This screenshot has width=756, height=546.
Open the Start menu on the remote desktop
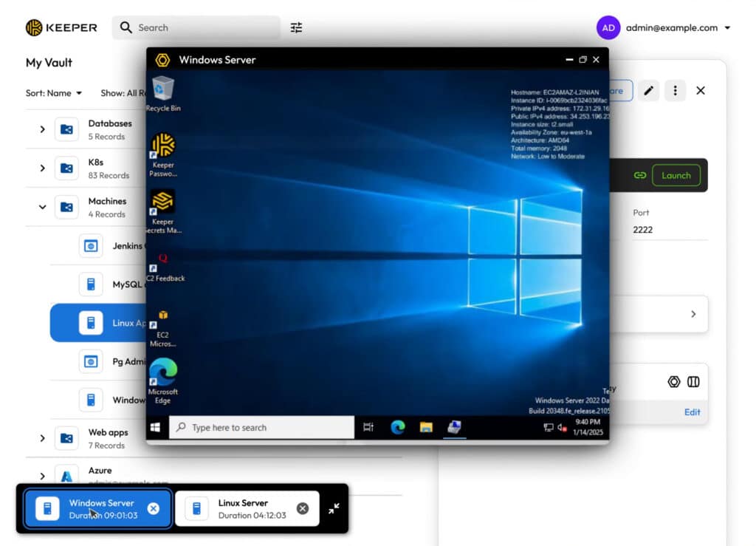tap(156, 427)
